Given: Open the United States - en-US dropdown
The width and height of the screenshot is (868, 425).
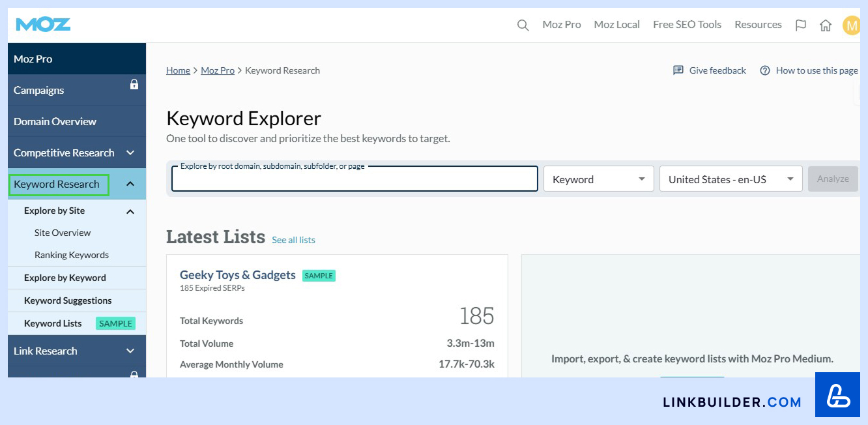Looking at the screenshot, I should 731,179.
